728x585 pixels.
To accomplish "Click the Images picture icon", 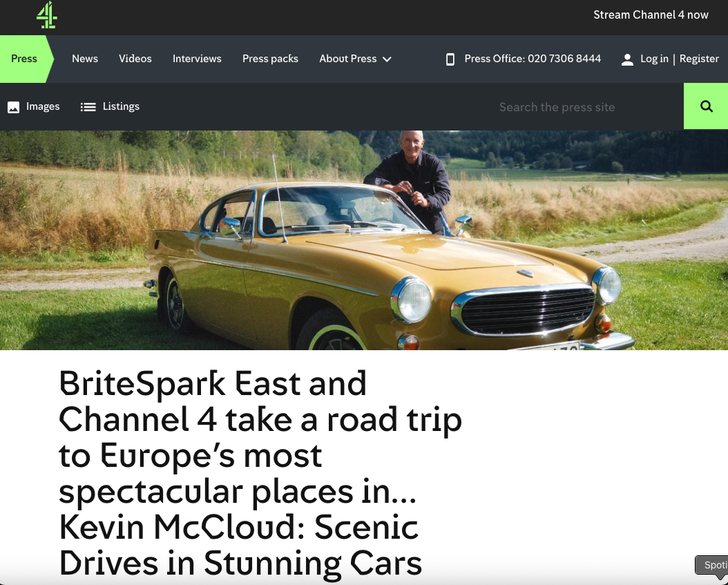I will (x=13, y=107).
